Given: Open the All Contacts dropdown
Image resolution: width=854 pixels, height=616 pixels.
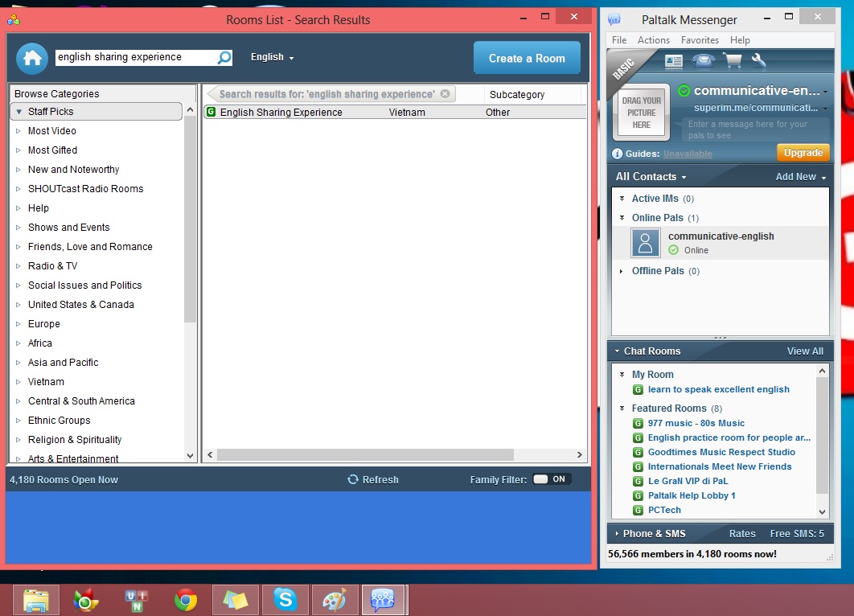Looking at the screenshot, I should (651, 176).
